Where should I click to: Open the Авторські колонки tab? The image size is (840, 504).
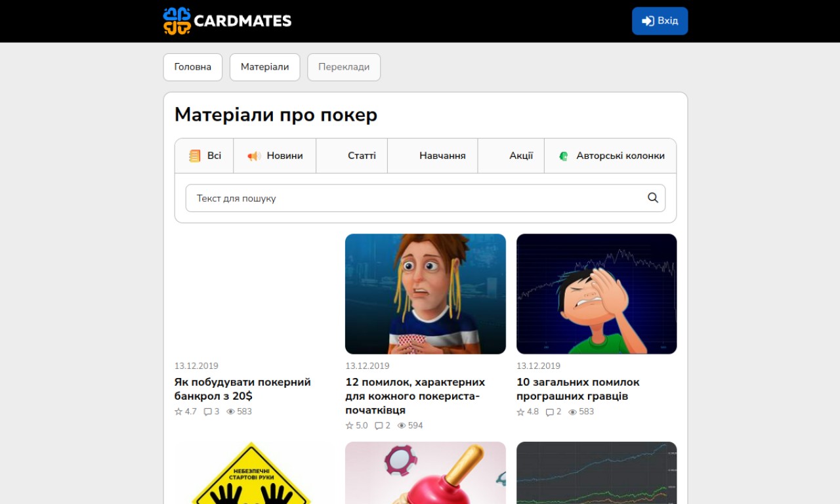(x=610, y=156)
